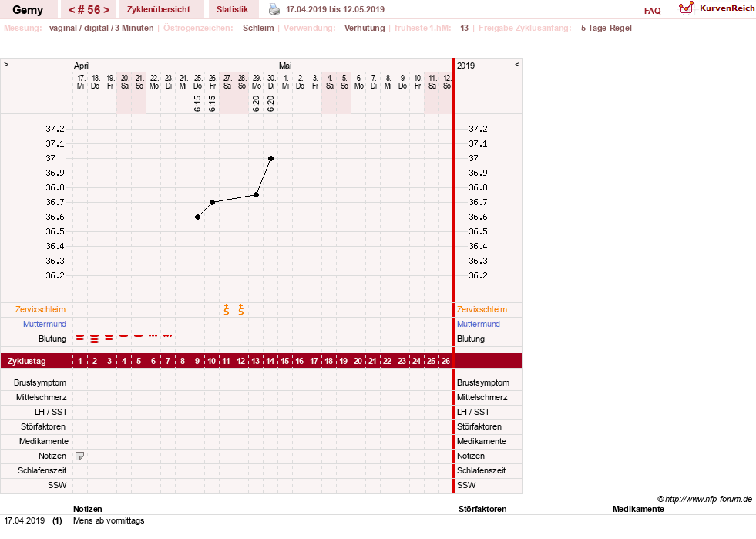Click 'Mens ab vormittags' note text

[x=109, y=520]
